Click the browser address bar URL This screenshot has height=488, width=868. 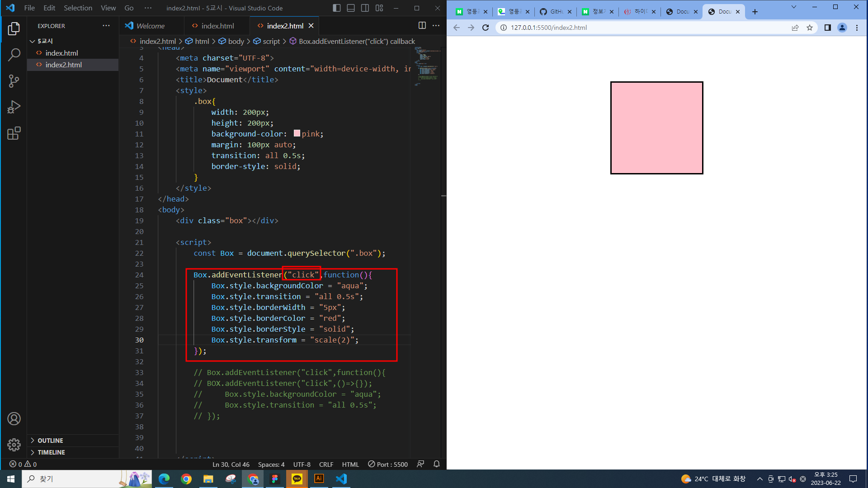549,28
